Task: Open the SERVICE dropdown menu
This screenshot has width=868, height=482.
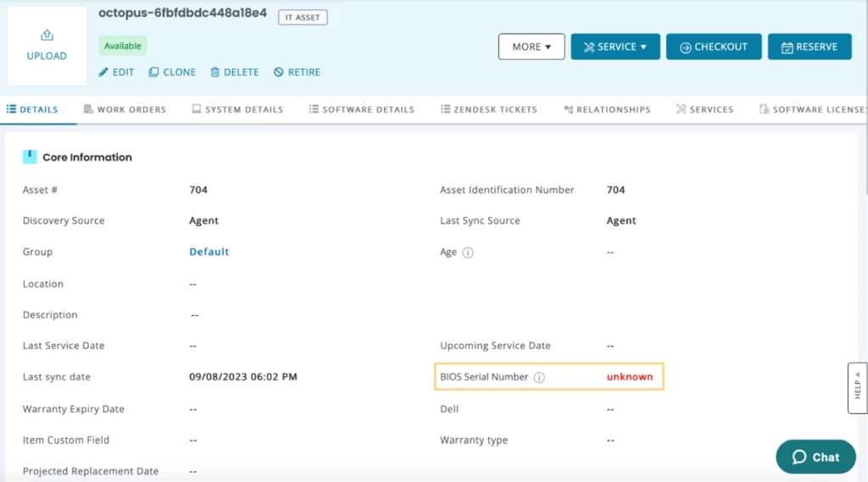Action: (615, 47)
